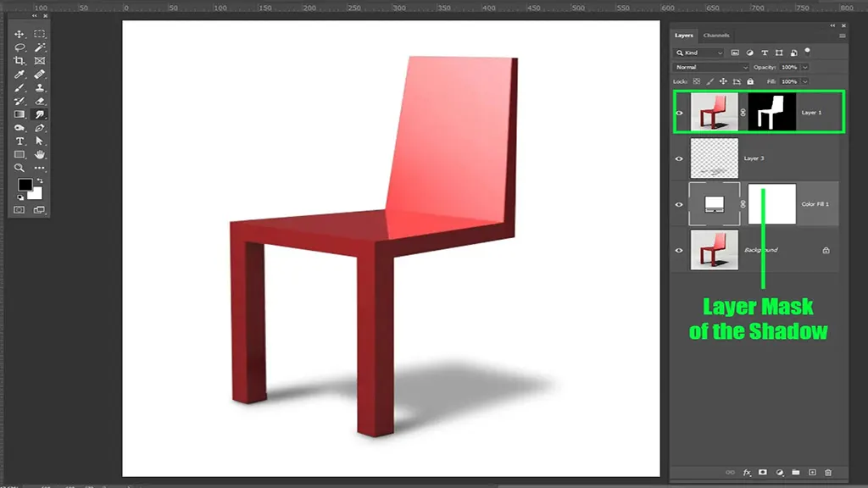868x488 pixels.
Task: Select the highlighted Smudge tool
Action: point(39,114)
